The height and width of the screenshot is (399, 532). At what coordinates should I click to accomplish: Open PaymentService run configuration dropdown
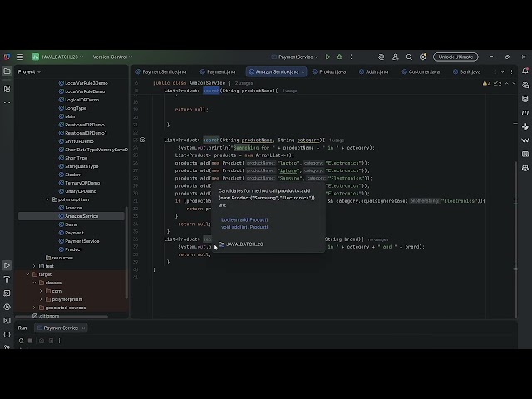point(294,57)
